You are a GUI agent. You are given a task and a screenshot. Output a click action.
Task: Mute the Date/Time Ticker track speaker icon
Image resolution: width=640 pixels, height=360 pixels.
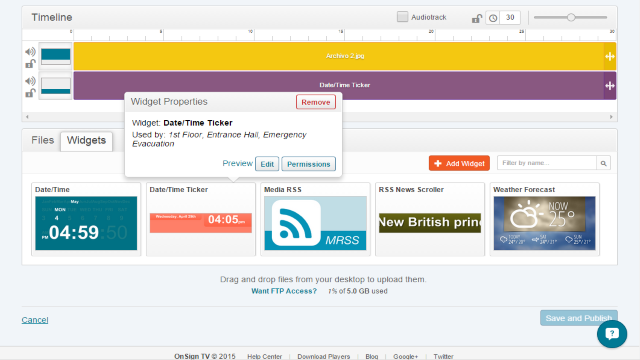coord(30,81)
